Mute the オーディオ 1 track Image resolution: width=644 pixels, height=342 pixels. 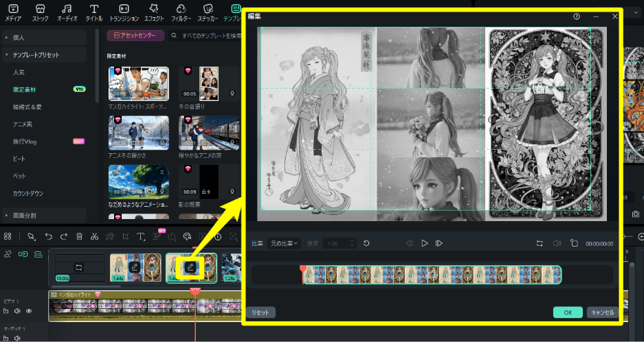17,339
